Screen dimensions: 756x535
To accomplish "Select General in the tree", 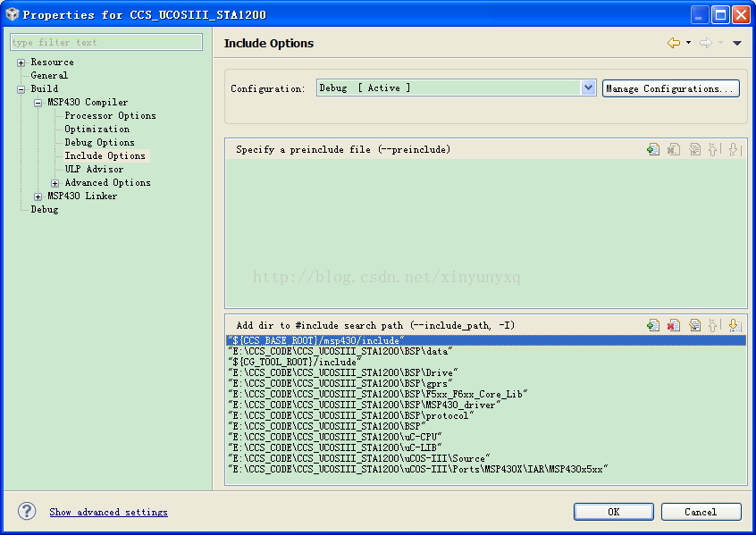I will [49, 75].
